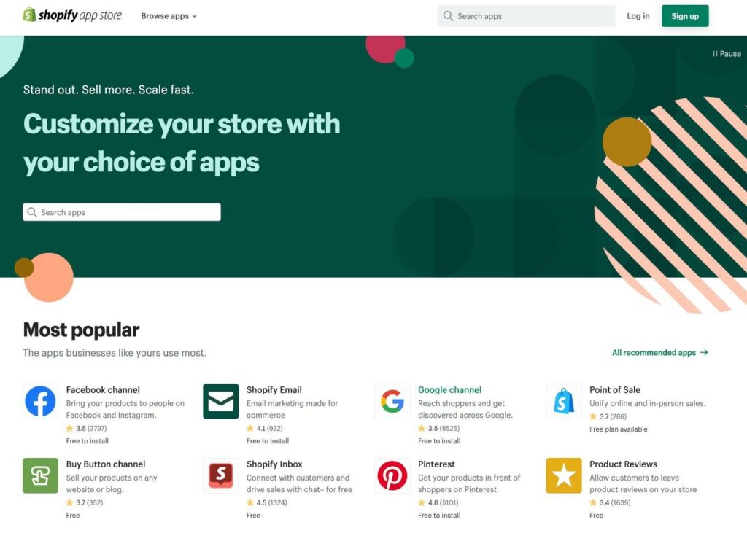Click the Sign up button

click(684, 16)
